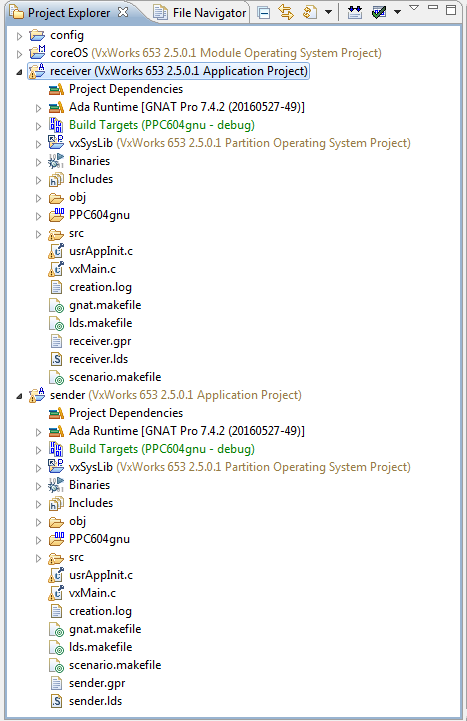The width and height of the screenshot is (467, 721).
Task: Collapse the sender project
Action: (x=19, y=396)
